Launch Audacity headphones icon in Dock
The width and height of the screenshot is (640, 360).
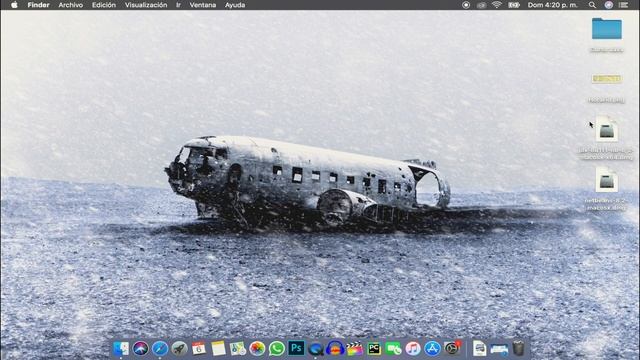pos(335,349)
